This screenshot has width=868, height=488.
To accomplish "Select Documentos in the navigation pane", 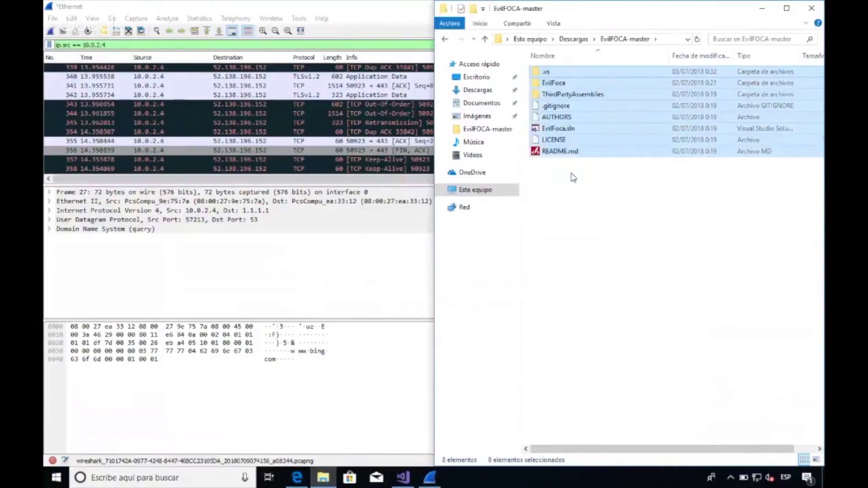I will (481, 103).
